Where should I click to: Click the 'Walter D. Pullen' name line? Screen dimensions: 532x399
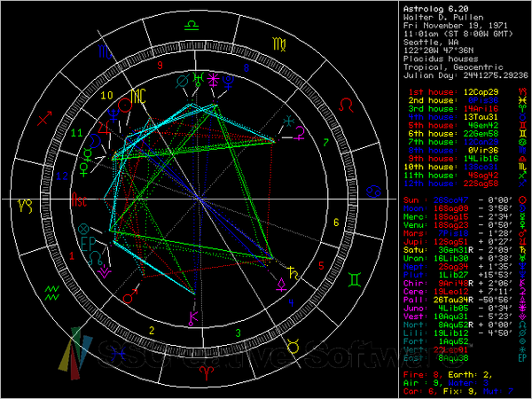coord(443,18)
